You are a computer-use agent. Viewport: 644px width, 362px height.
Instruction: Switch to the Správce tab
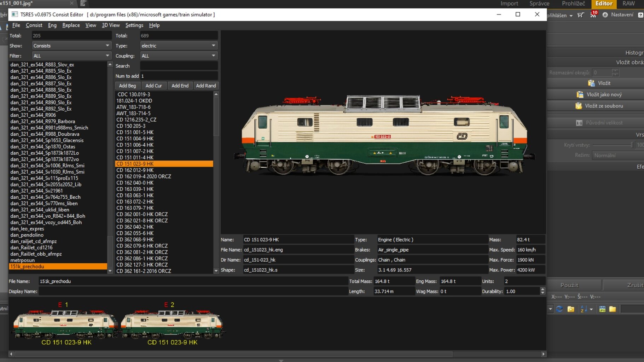(x=539, y=4)
